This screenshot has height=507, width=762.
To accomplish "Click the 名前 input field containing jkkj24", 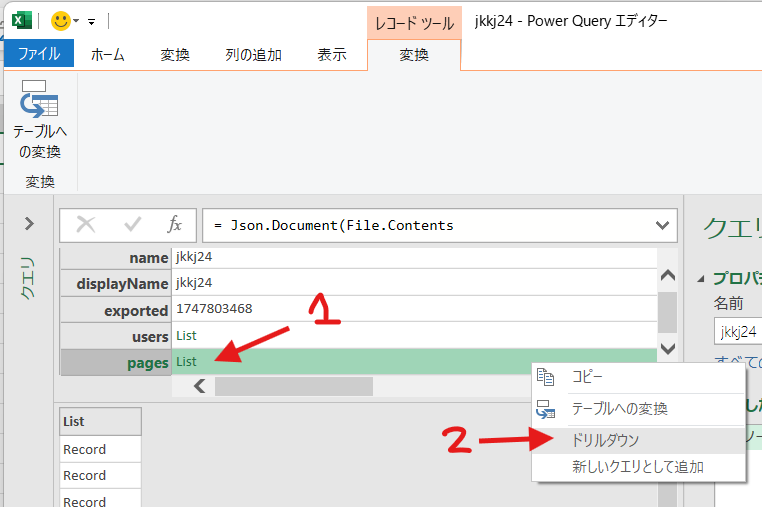I will 738,332.
